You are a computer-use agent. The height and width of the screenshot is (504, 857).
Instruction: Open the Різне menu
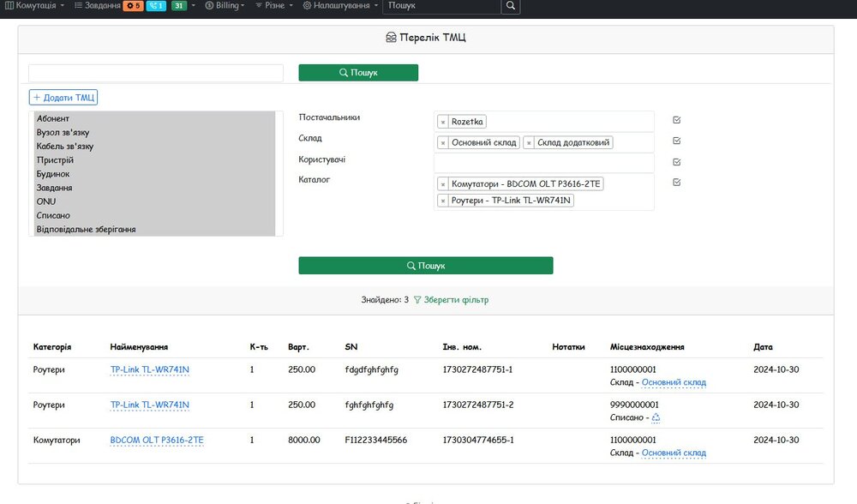pyautogui.click(x=274, y=6)
